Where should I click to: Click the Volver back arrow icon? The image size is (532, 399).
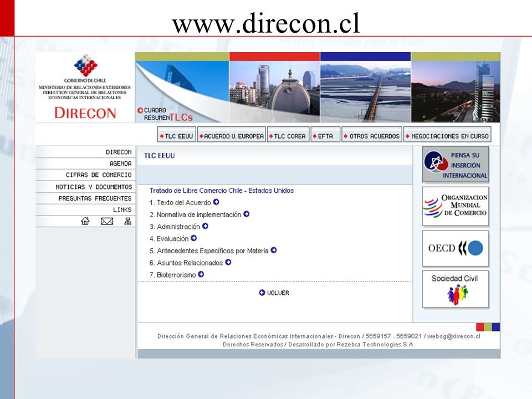(x=262, y=293)
